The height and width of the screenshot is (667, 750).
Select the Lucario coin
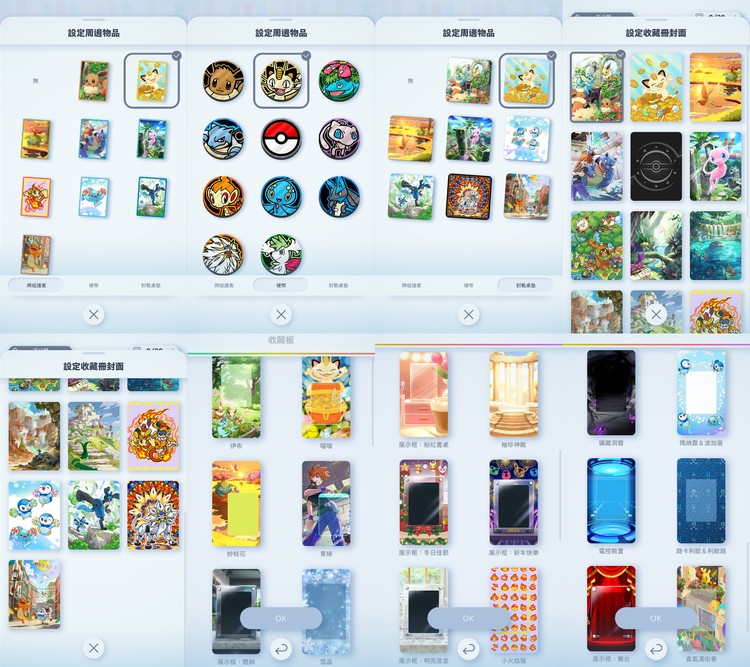click(x=339, y=197)
